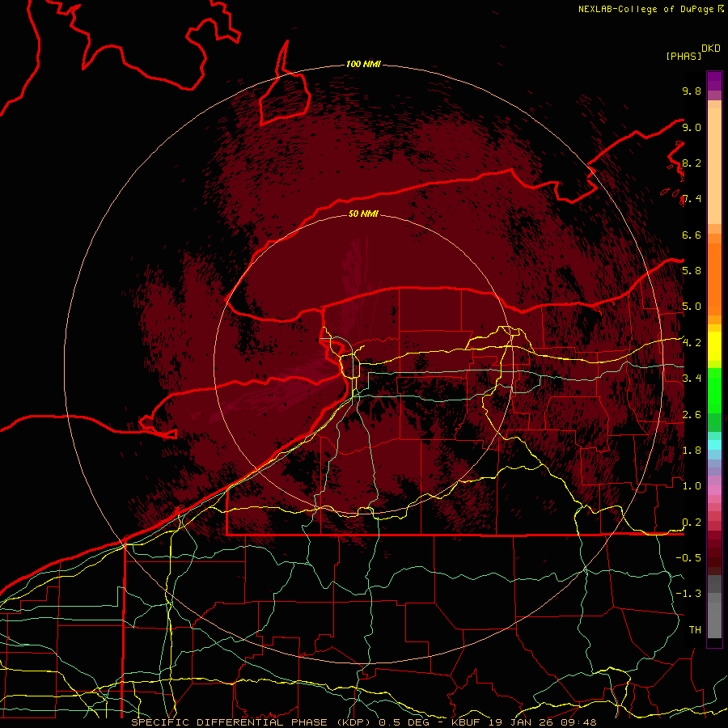Image resolution: width=728 pixels, height=728 pixels.
Task: Click the 3.4 value on the scale
Action: (x=692, y=379)
